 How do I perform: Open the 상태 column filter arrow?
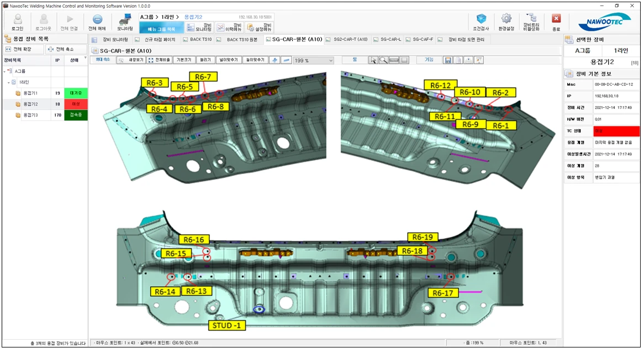(x=86, y=59)
